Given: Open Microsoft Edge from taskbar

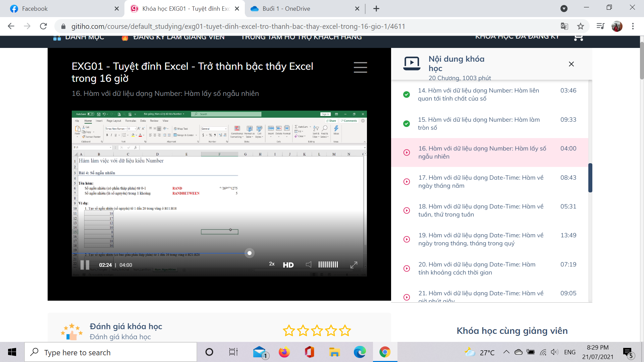Looking at the screenshot, I should 360,352.
